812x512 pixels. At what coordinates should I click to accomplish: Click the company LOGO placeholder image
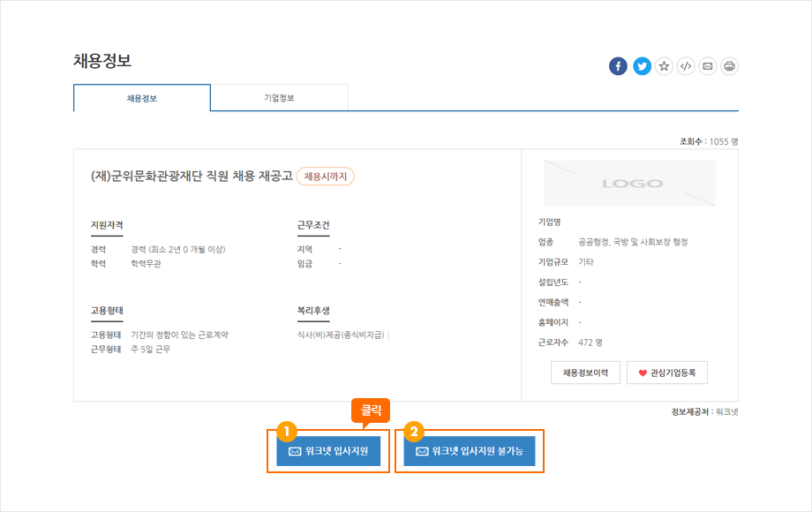[x=629, y=184]
